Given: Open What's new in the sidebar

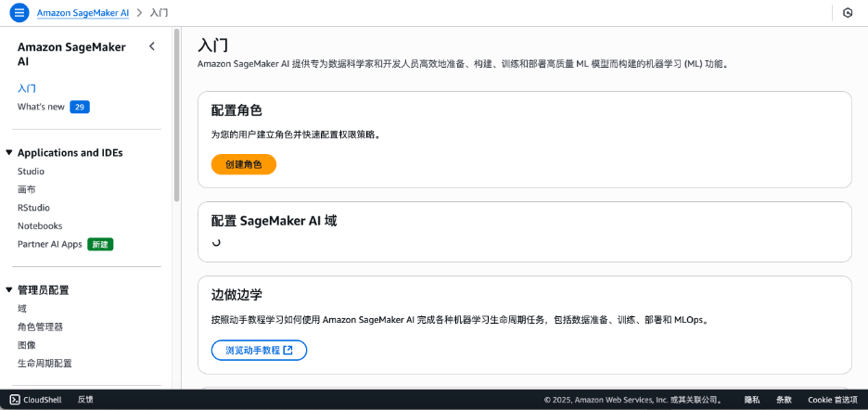Looking at the screenshot, I should click(x=41, y=107).
